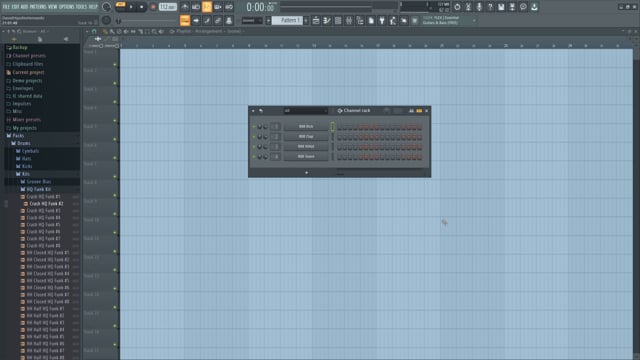This screenshot has width=640, height=360.
Task: Open channel rack filter group dropdown
Action: click(x=306, y=111)
